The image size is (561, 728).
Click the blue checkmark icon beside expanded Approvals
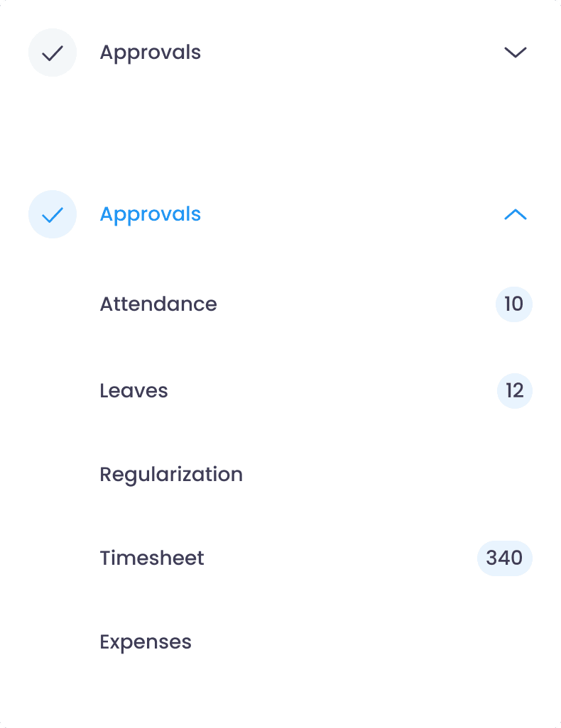tap(53, 214)
